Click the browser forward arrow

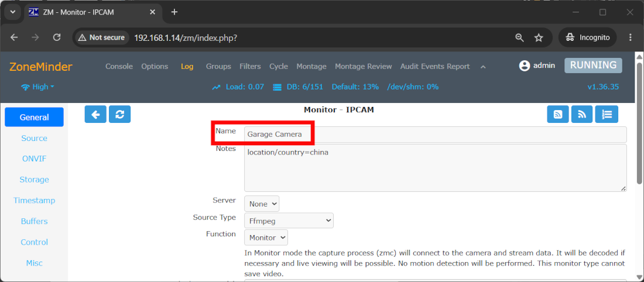(x=36, y=37)
